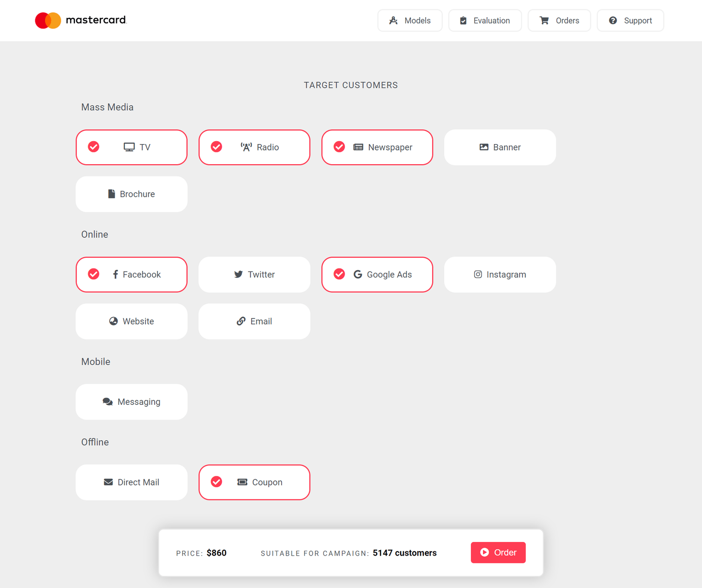Click the TV monitor icon
Image resolution: width=702 pixels, height=588 pixels.
[129, 147]
